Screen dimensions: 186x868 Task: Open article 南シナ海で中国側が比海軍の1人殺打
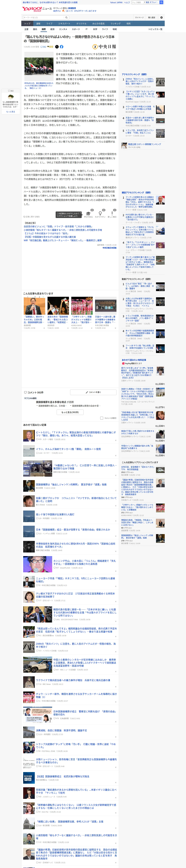coord(55,515)
